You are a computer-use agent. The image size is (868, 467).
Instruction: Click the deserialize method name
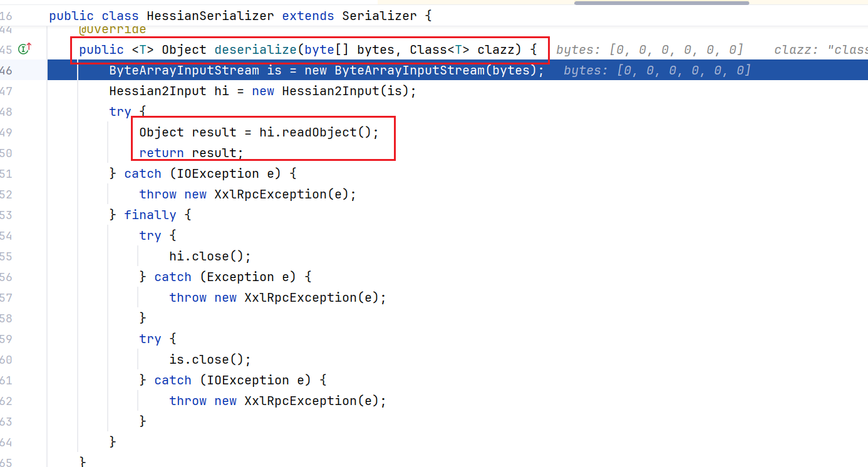click(x=256, y=49)
